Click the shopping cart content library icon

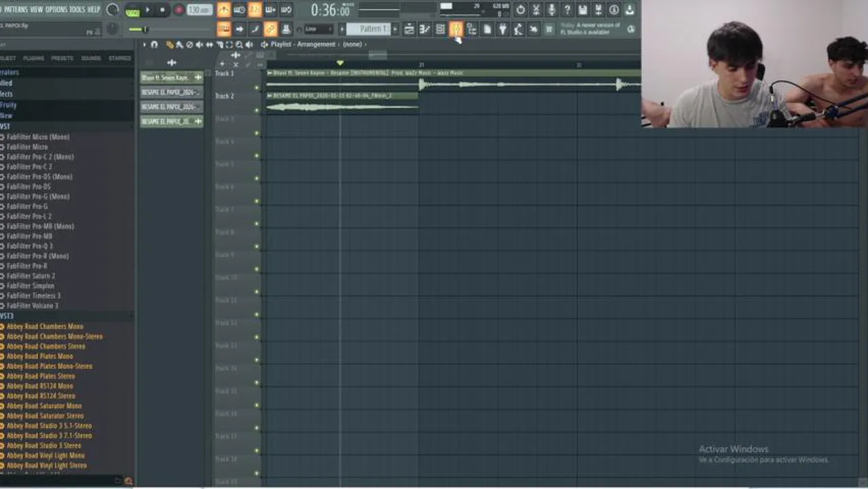point(549,29)
